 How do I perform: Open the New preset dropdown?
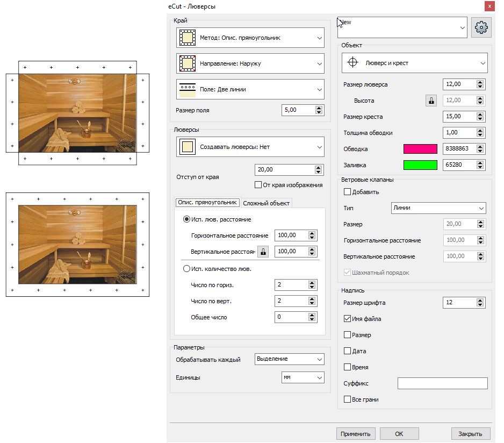[402, 27]
